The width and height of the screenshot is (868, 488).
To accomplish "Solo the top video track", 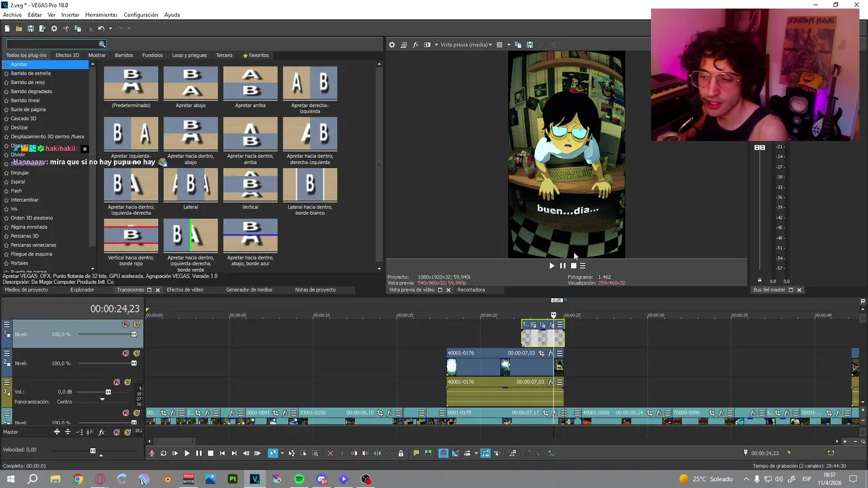I will [x=136, y=325].
